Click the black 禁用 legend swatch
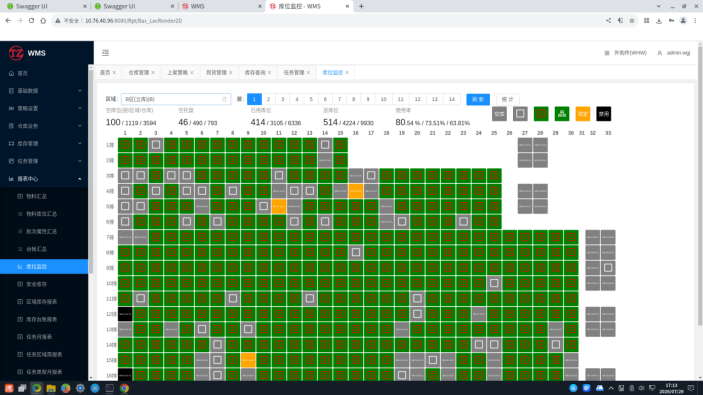 tap(604, 114)
